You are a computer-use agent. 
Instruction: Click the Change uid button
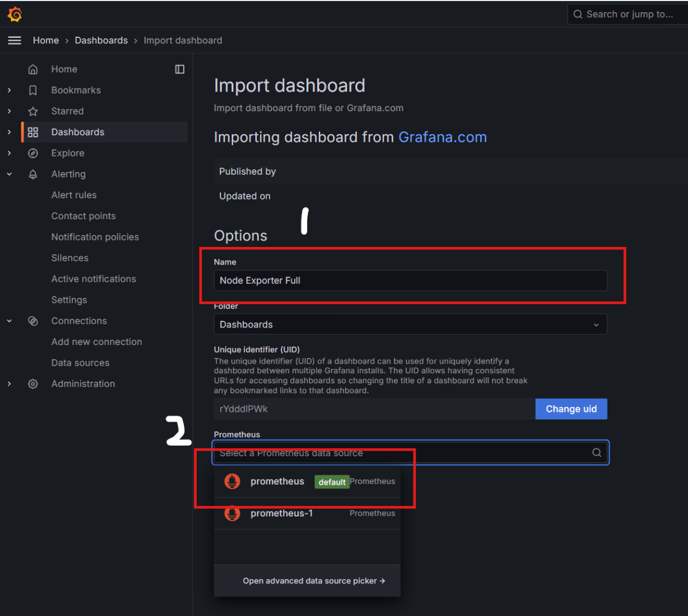point(571,409)
